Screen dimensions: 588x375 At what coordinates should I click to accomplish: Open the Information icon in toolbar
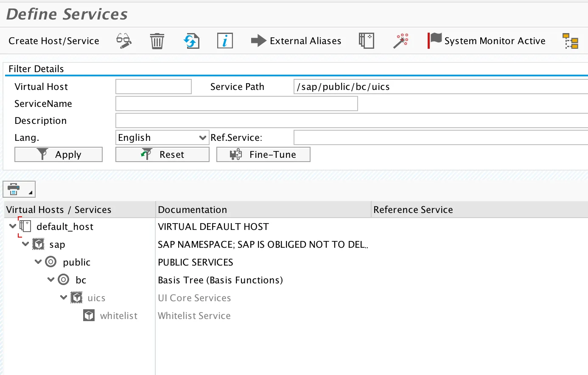(225, 41)
